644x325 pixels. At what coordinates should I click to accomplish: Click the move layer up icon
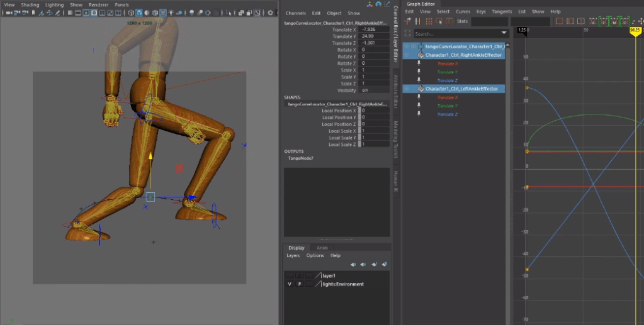353,265
